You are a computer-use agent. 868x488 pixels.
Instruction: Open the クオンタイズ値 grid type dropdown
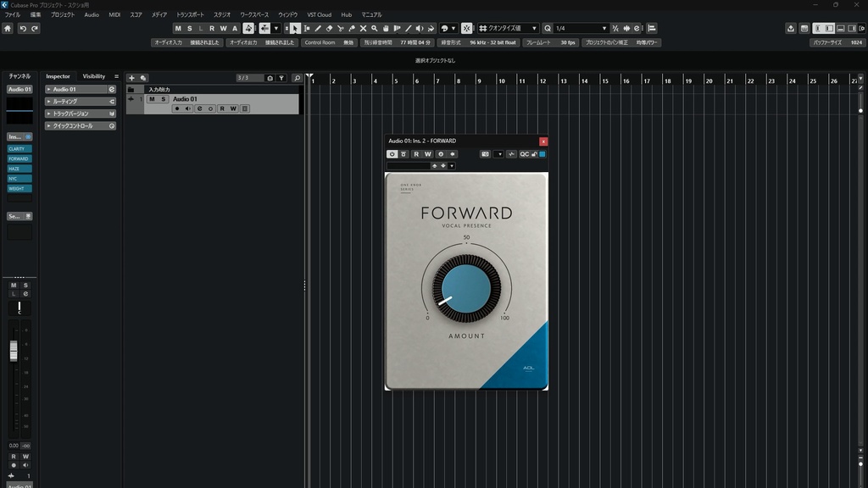[534, 28]
